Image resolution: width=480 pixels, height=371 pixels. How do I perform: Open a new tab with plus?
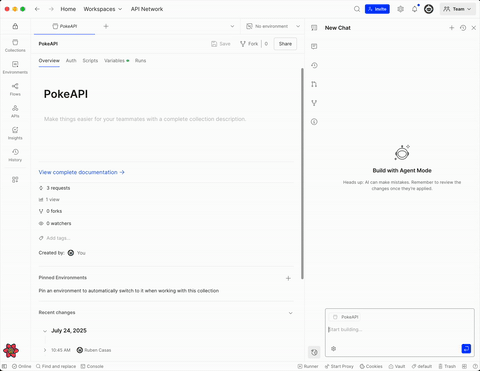[106, 26]
